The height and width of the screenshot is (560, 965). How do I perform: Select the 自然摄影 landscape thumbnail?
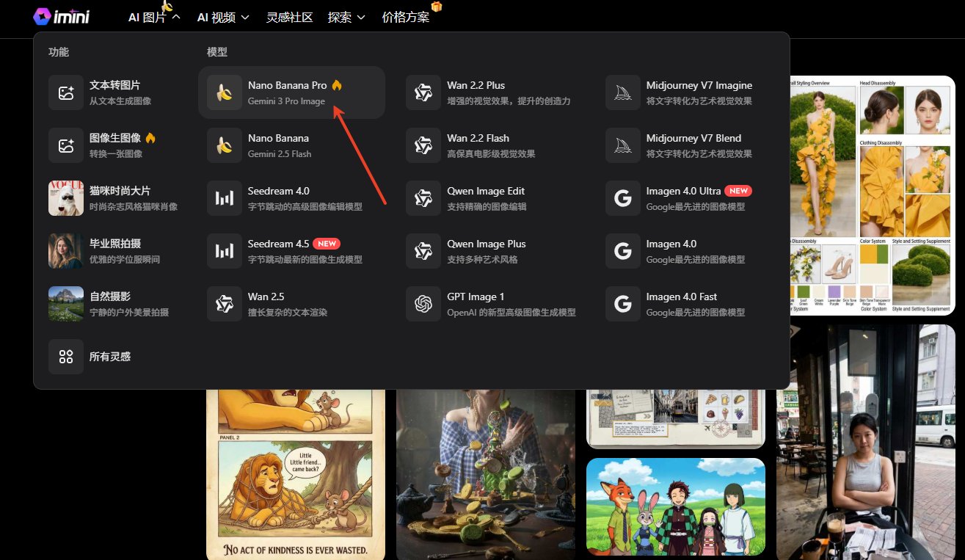(x=66, y=304)
